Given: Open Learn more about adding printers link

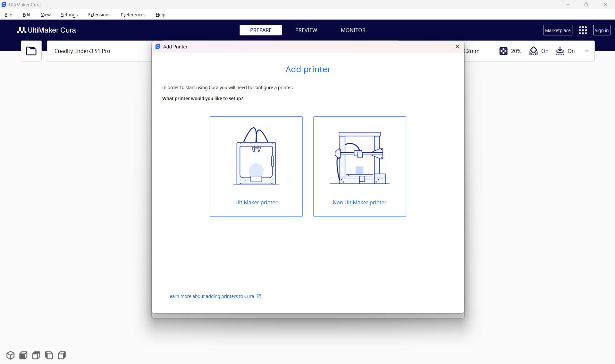Looking at the screenshot, I should tap(211, 296).
